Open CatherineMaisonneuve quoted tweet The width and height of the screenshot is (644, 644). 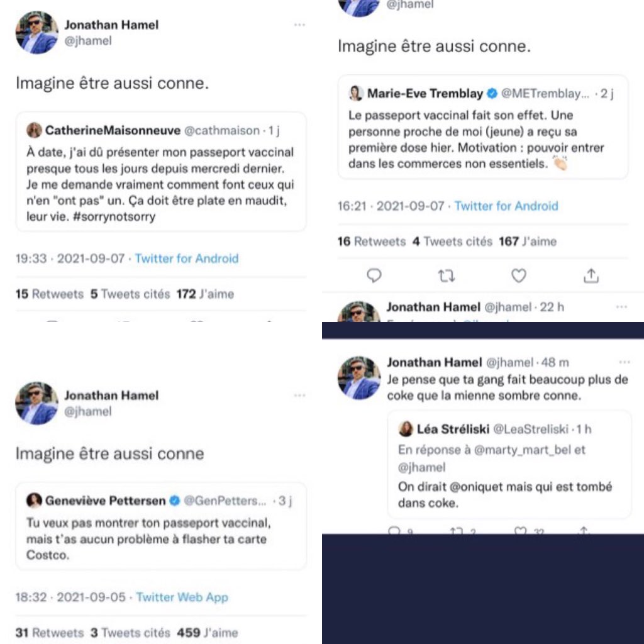pyautogui.click(x=161, y=172)
